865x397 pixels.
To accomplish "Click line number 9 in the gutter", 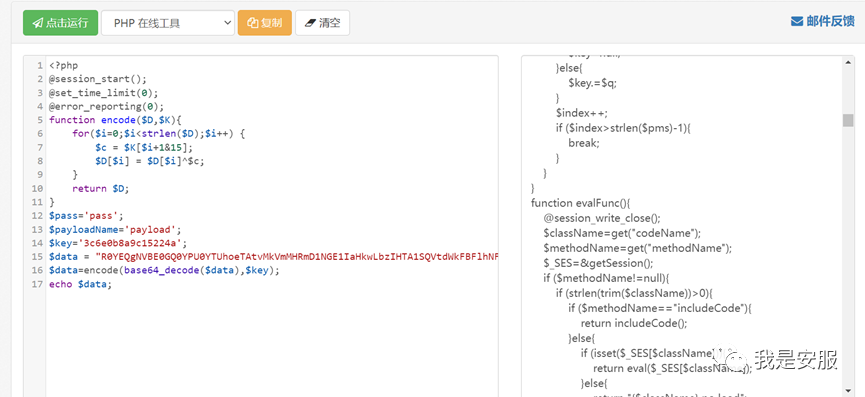I will 40,175.
